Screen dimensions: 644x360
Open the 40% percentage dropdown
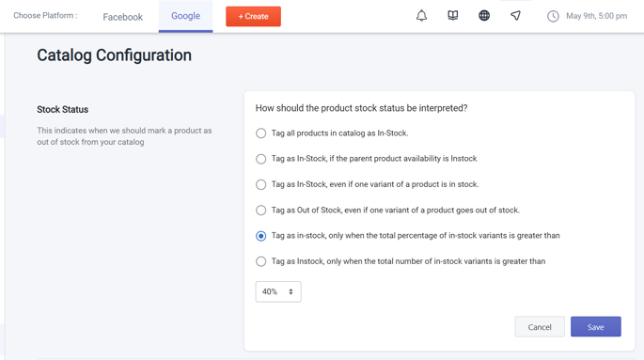point(278,292)
